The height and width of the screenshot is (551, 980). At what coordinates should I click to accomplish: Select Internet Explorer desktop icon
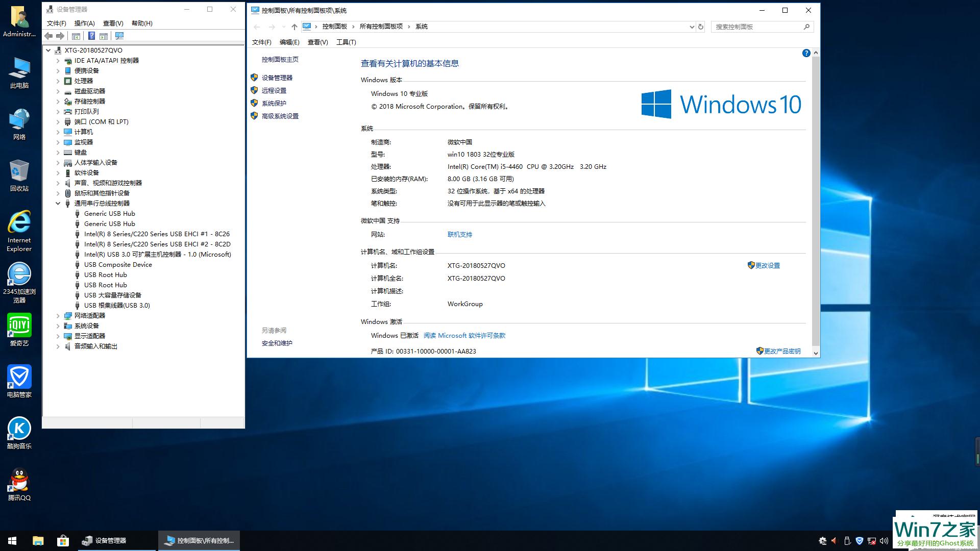click(x=19, y=231)
